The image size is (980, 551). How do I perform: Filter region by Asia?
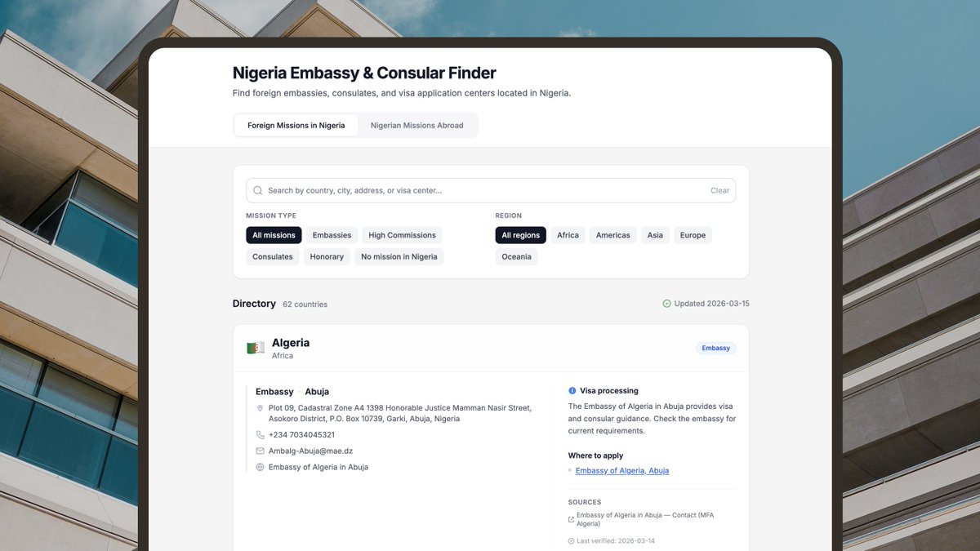coord(655,235)
